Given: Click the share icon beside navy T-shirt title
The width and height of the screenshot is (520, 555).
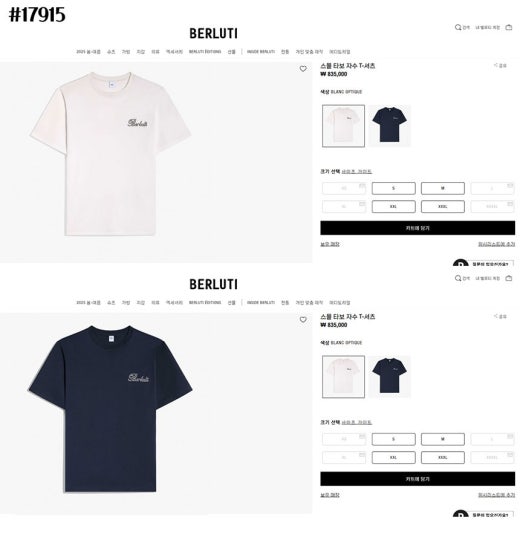Looking at the screenshot, I should click(x=496, y=316).
